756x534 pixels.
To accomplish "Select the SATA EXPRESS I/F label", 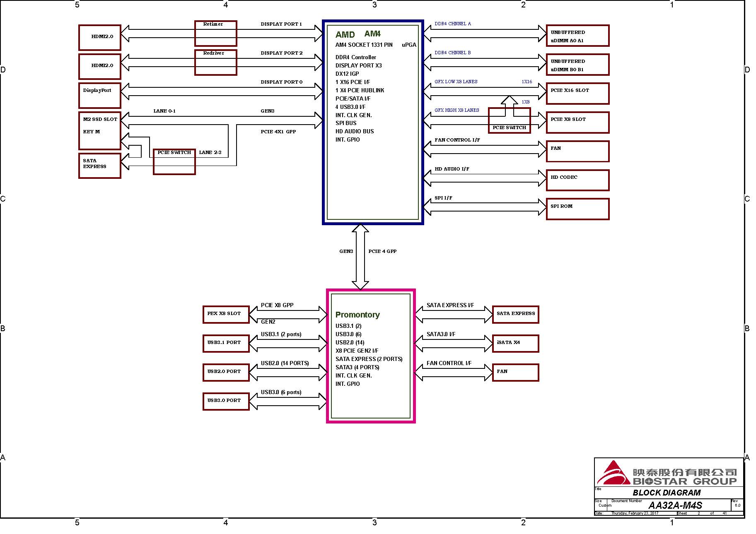I will [x=450, y=305].
